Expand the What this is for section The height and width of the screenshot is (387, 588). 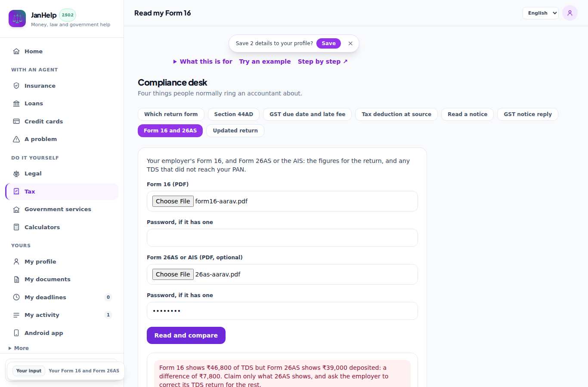(203, 61)
